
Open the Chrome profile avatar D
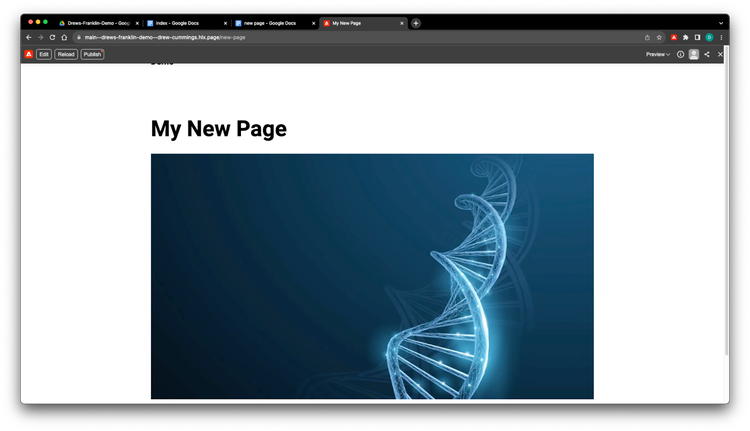coord(709,37)
